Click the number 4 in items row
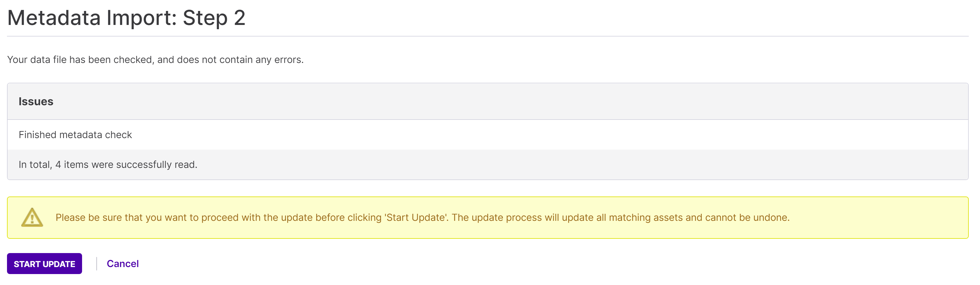 coord(58,164)
